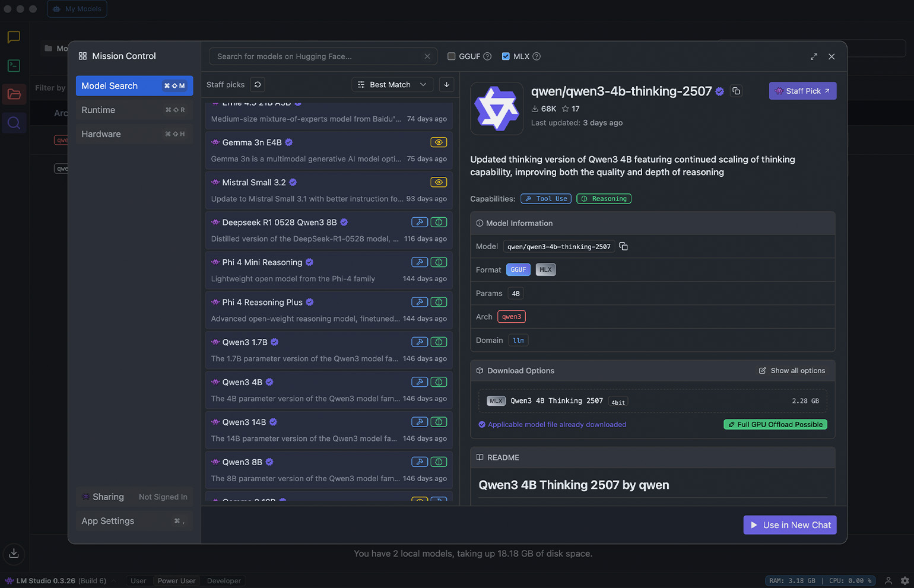Select the Power User mode in status bar
914x588 pixels.
tap(176, 581)
